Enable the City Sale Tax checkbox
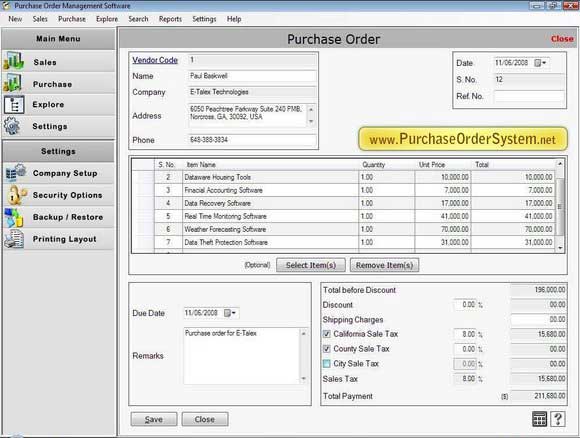The height and width of the screenshot is (438, 580). 327,364
